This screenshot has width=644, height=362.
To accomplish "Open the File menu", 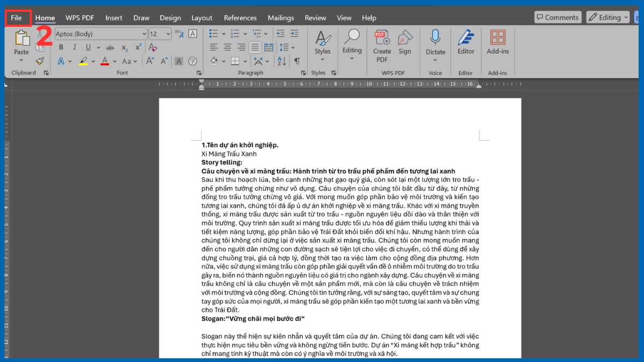I will coord(17,18).
